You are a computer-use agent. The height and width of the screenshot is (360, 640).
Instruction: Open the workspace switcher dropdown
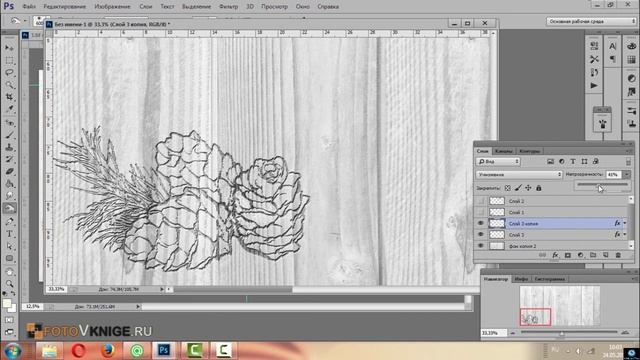coord(591,21)
